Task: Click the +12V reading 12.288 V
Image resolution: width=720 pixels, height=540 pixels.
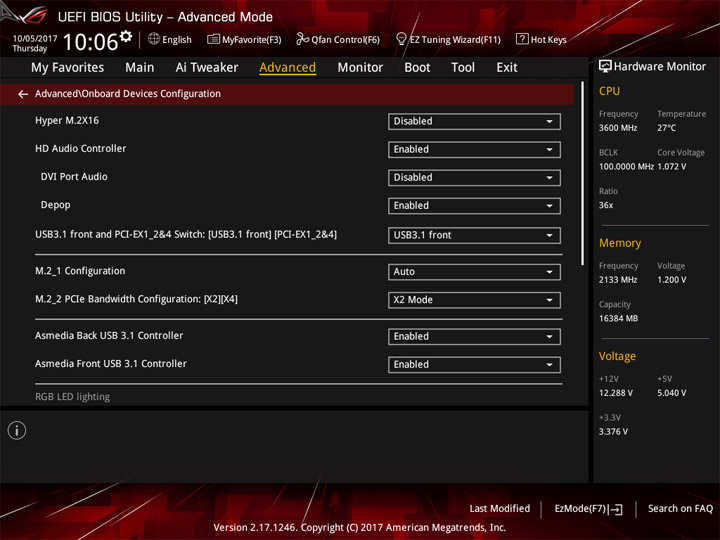Action: click(x=616, y=393)
